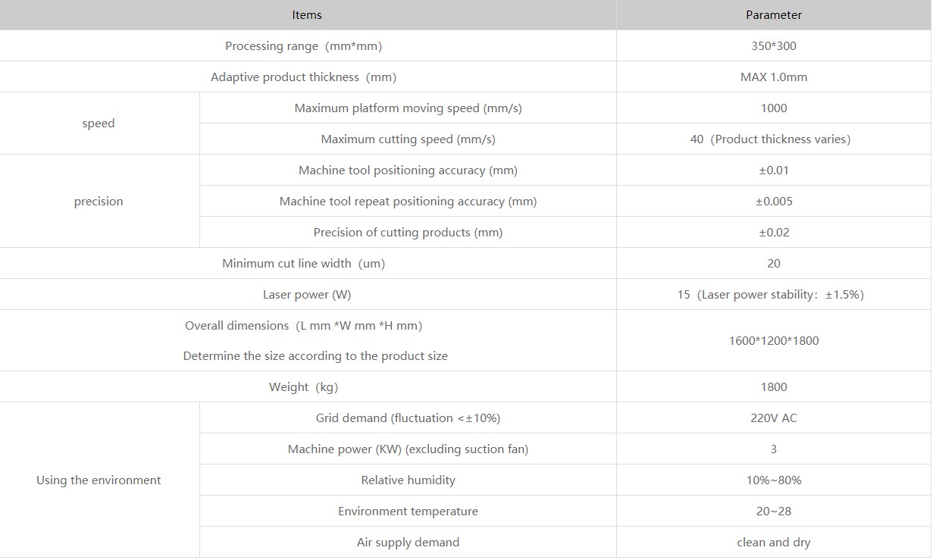933x560 pixels.
Task: Click the "±0.005" value cell
Action: [773, 202]
